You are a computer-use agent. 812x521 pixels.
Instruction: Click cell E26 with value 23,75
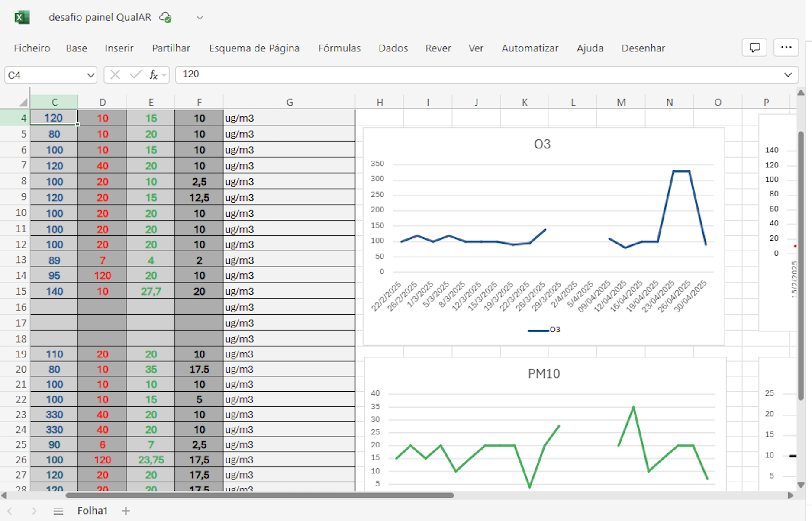click(151, 460)
